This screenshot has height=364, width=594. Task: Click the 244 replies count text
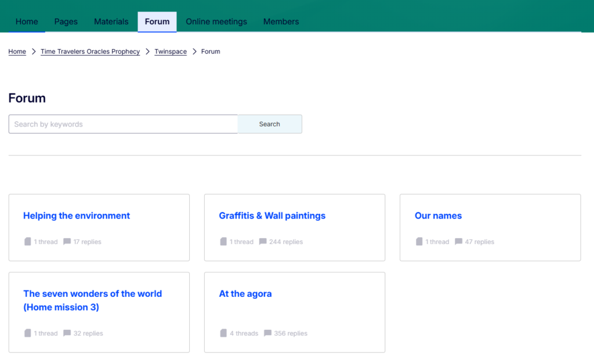point(286,242)
